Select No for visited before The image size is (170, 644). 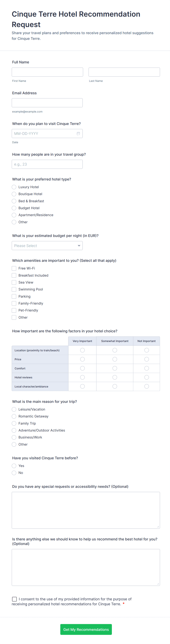coord(14,473)
